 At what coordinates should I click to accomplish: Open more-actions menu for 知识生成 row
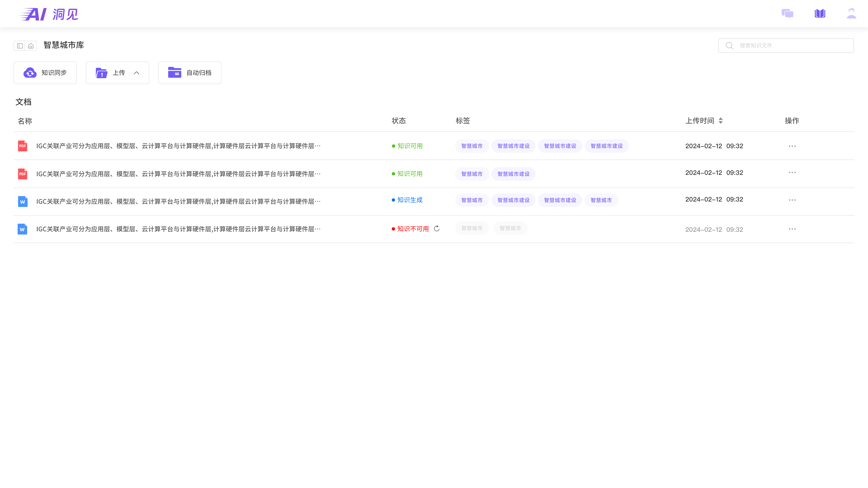point(792,200)
